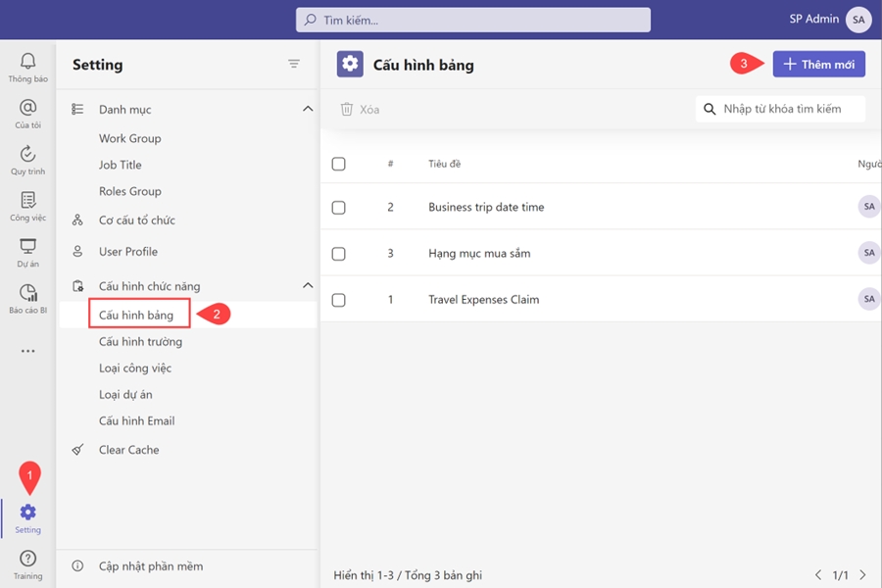Open the Của tôi mentions icon
882x588 pixels.
27,108
